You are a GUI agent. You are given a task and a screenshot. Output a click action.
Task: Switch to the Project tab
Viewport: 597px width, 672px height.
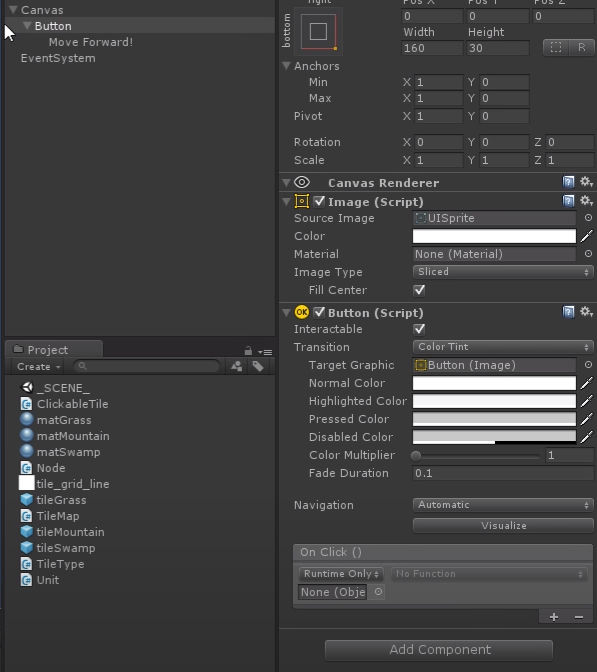pos(54,350)
